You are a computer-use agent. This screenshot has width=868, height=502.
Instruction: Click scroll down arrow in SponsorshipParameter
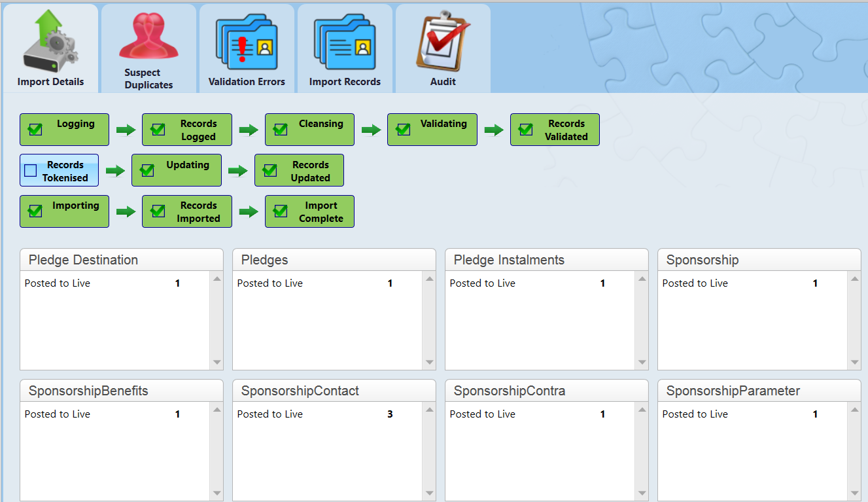click(855, 493)
